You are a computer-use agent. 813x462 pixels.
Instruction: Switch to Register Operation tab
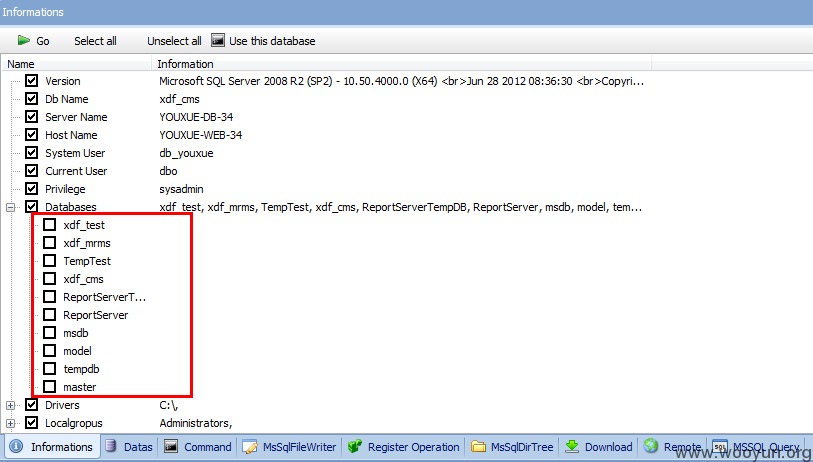pyautogui.click(x=403, y=446)
